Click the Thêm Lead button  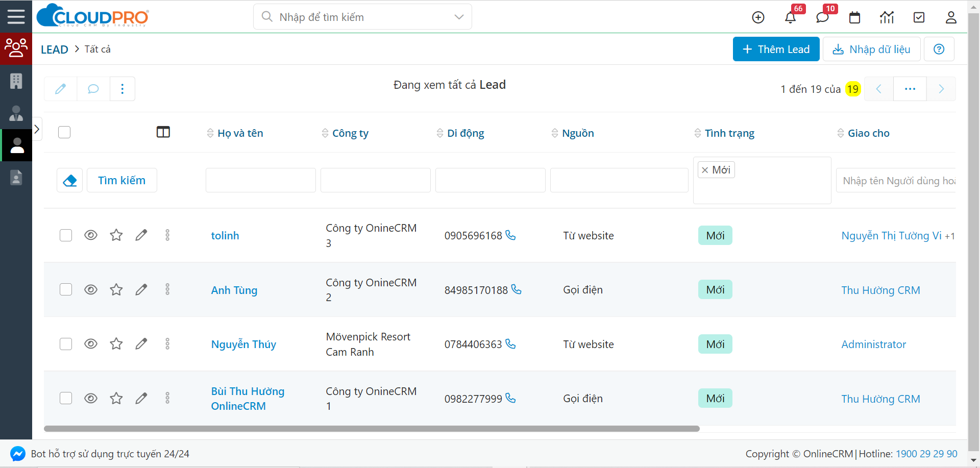coord(776,49)
